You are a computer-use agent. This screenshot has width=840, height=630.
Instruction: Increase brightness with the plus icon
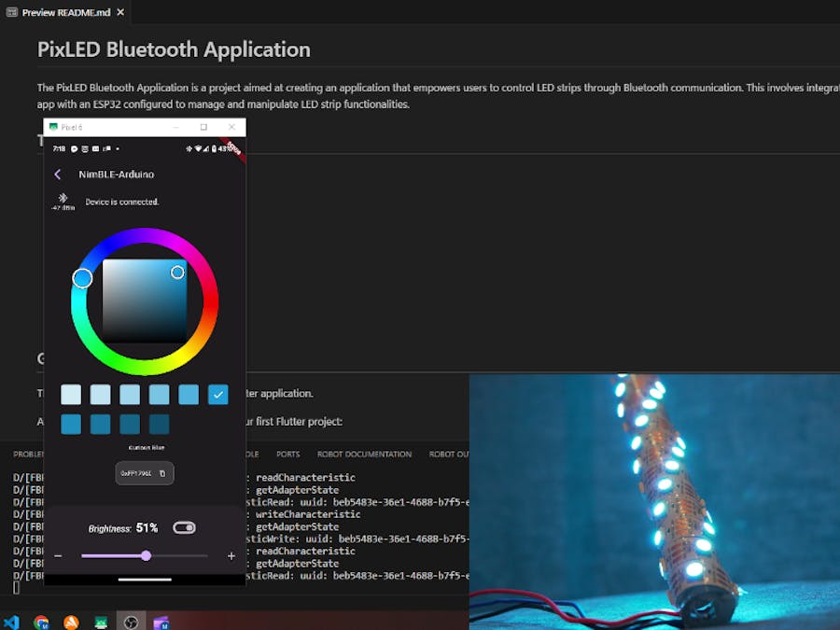(231, 556)
